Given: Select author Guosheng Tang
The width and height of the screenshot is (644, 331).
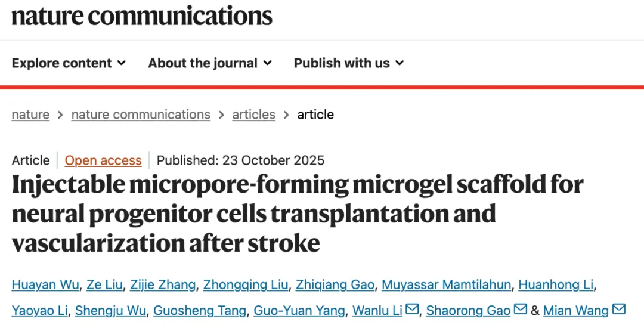Looking at the screenshot, I should point(200,310).
